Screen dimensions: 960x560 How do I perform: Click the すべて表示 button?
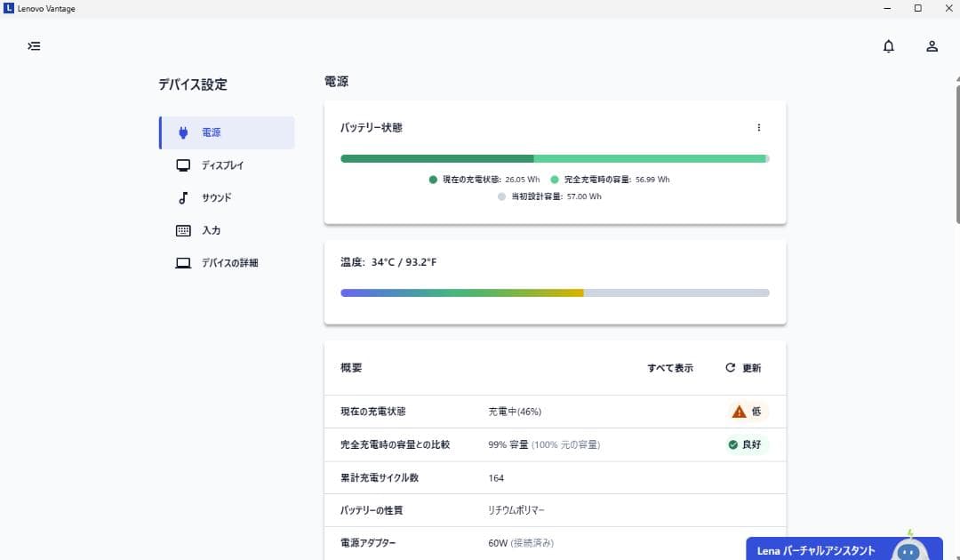click(x=669, y=368)
